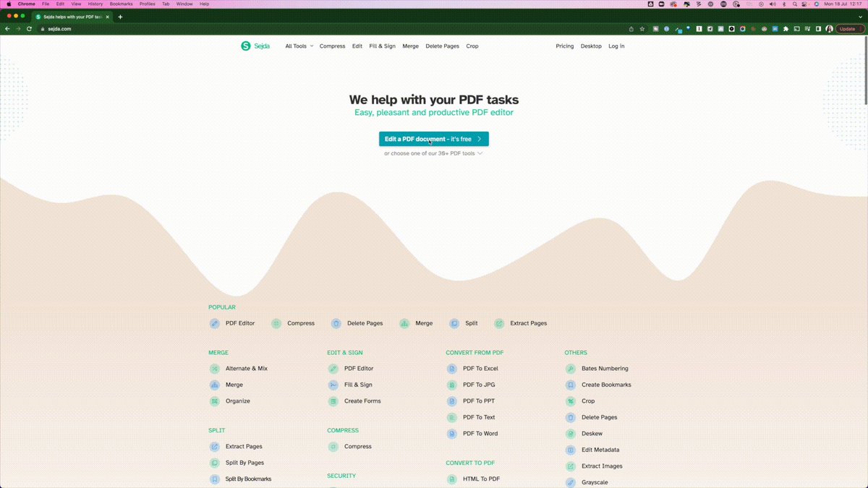This screenshot has width=868, height=488.
Task: Open the Apple menu
Action: point(7,4)
